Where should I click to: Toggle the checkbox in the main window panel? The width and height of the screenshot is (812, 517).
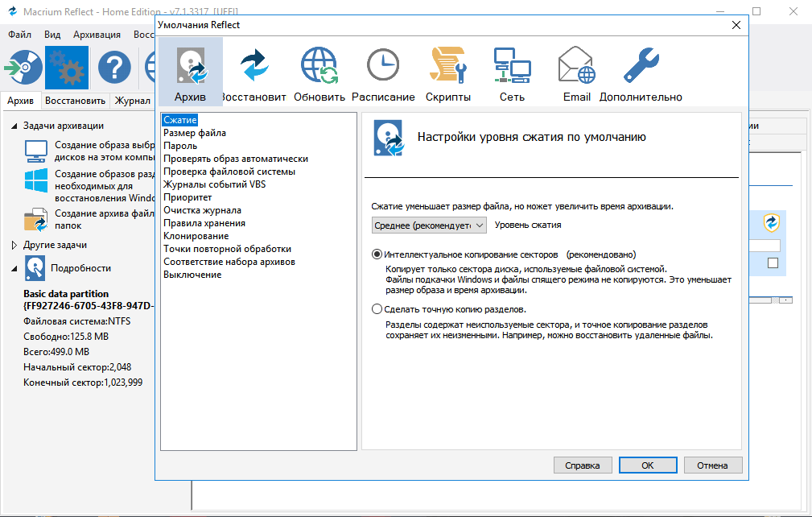(x=773, y=263)
